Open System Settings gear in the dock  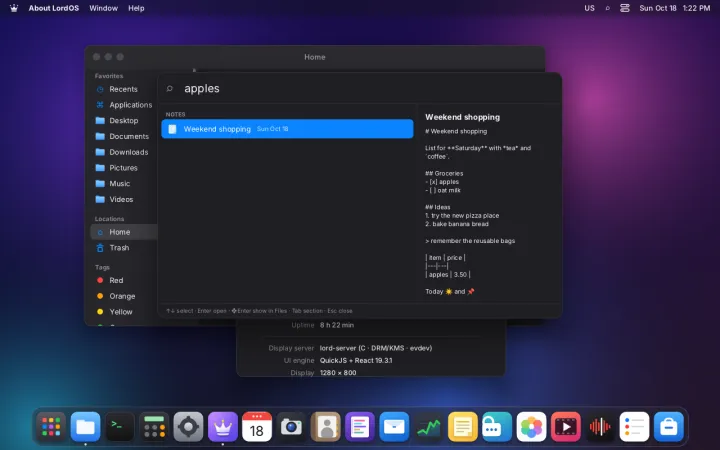[188, 427]
